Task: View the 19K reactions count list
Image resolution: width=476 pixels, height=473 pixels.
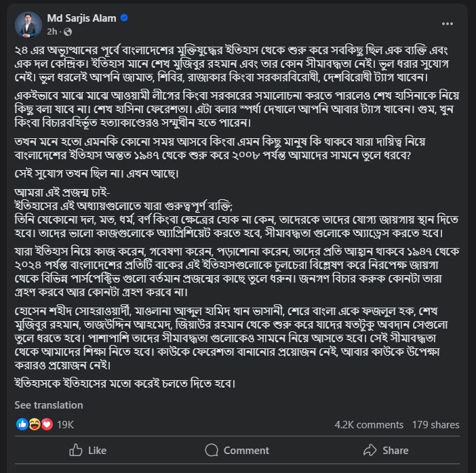Action: tap(65, 424)
